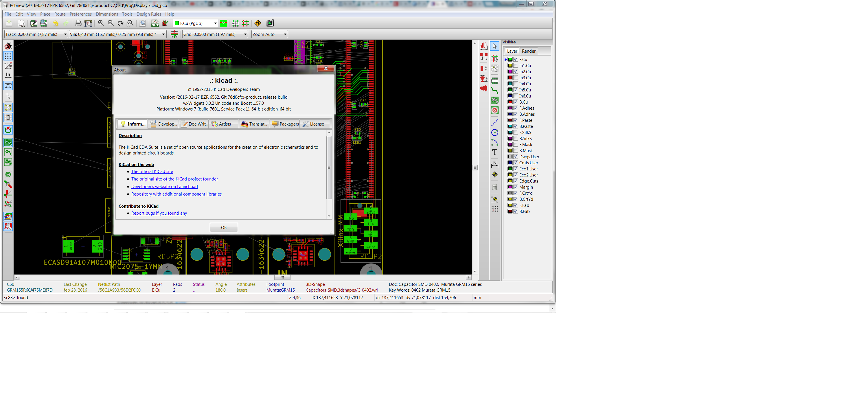Select the Add Dimension tool

pyautogui.click(x=495, y=164)
